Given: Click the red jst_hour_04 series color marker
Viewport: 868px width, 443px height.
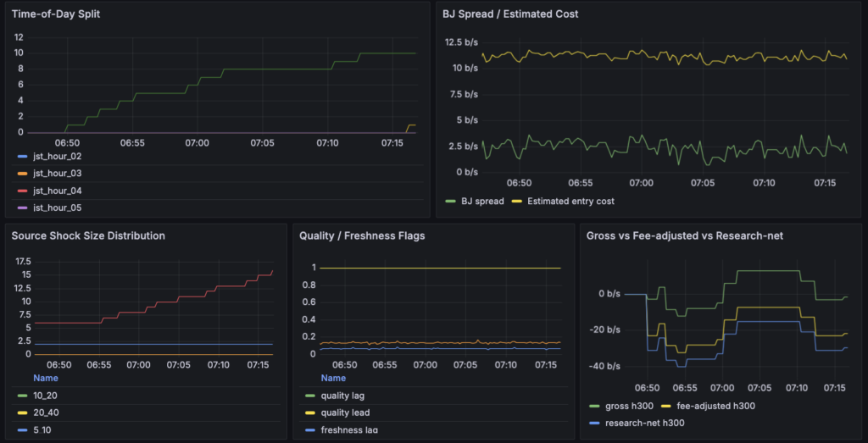Looking at the screenshot, I should point(22,191).
